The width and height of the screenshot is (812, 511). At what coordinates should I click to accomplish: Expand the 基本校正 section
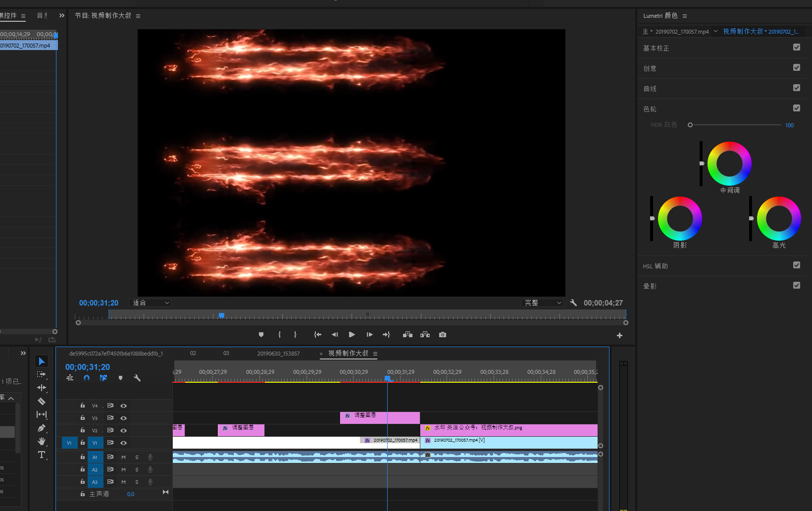coord(656,48)
